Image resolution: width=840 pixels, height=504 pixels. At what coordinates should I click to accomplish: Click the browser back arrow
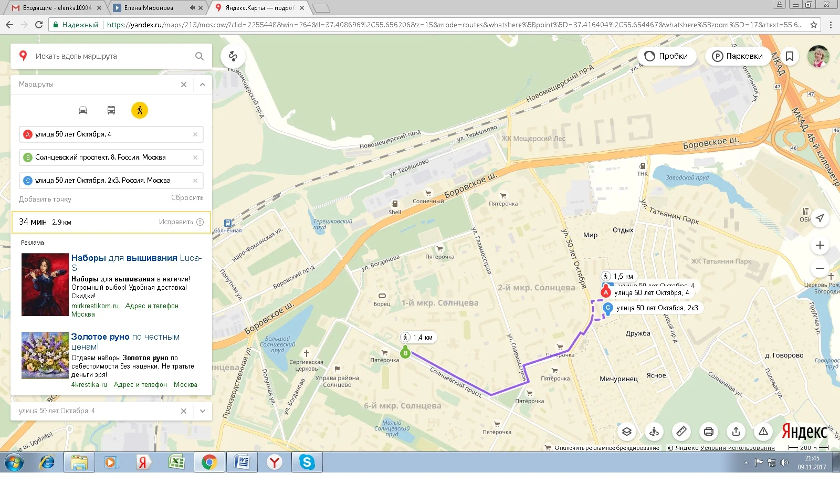pyautogui.click(x=9, y=25)
